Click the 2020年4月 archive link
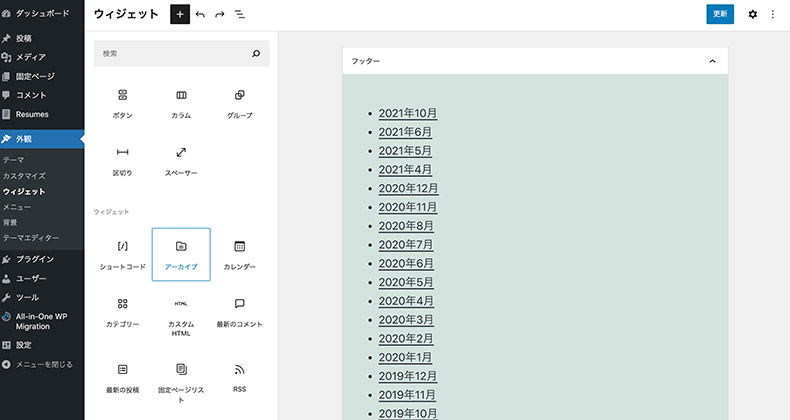 pos(406,301)
